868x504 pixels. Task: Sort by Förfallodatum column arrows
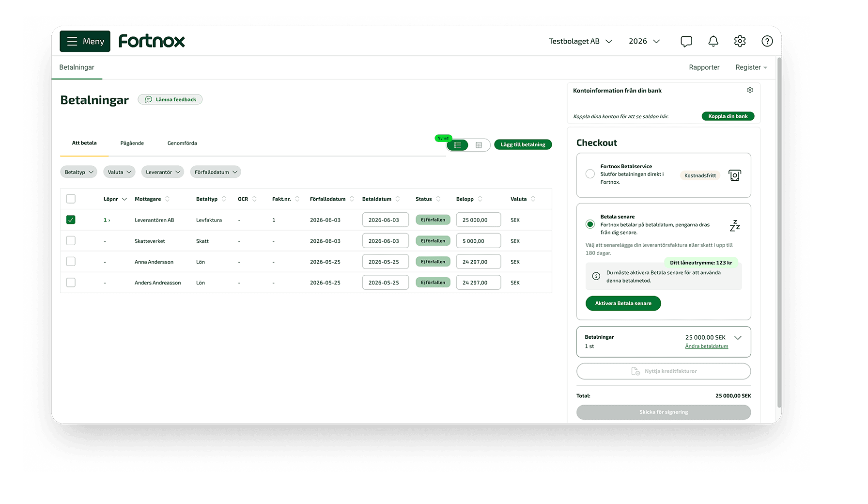point(352,199)
